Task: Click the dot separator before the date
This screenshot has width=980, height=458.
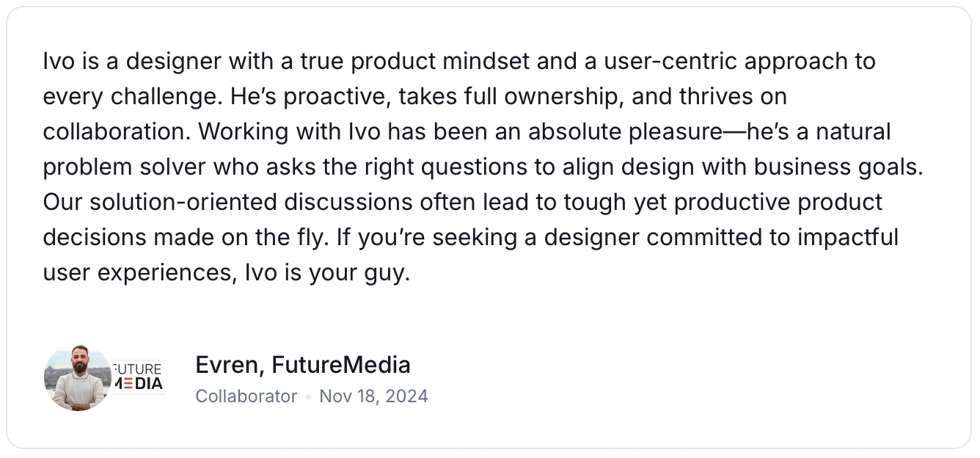Action: pyautogui.click(x=308, y=397)
